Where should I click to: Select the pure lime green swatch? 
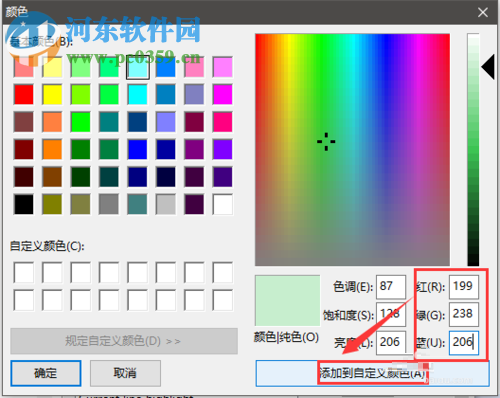[x=81, y=122]
